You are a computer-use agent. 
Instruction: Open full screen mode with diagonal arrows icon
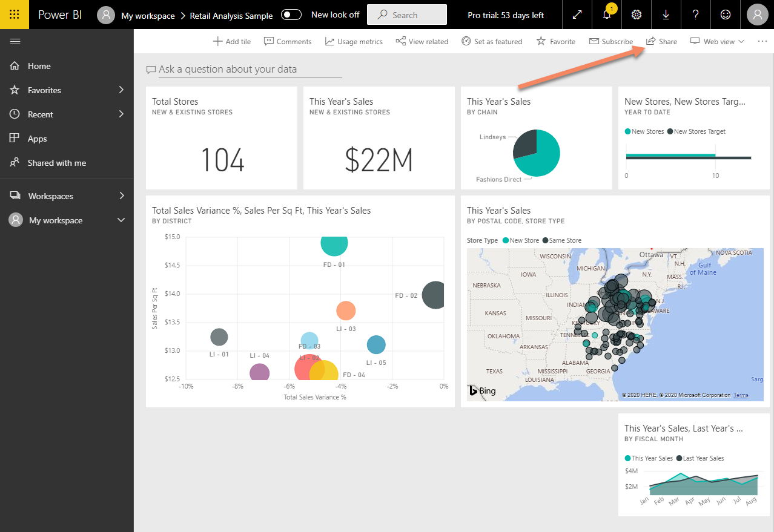click(577, 15)
